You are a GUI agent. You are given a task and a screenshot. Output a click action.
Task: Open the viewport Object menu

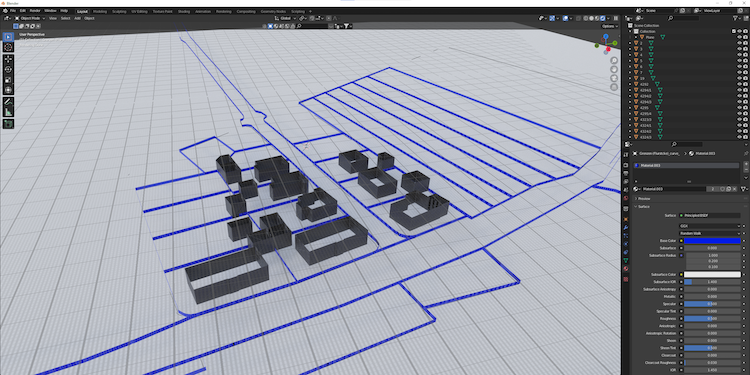point(89,18)
